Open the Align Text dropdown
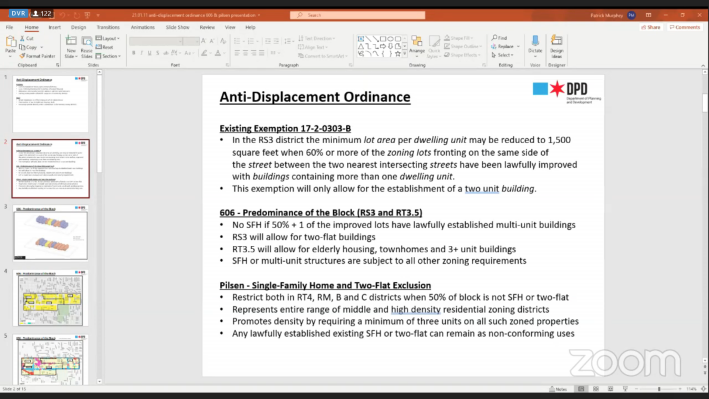 click(x=313, y=47)
